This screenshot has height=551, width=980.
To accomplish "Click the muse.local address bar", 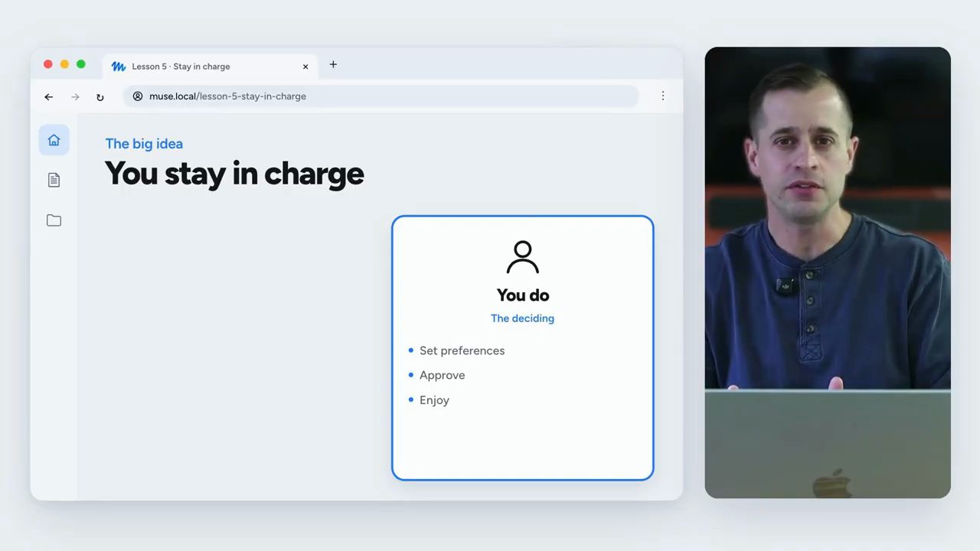I will click(381, 96).
